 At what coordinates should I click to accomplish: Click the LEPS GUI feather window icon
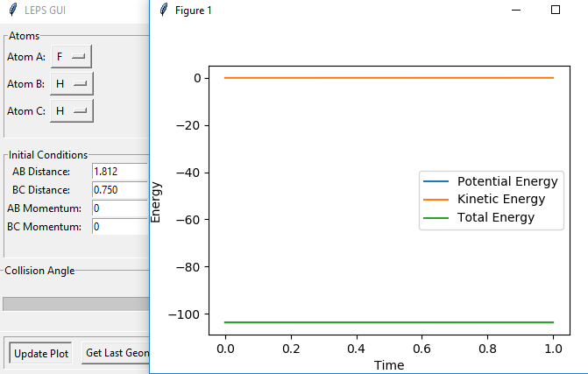pos(12,11)
